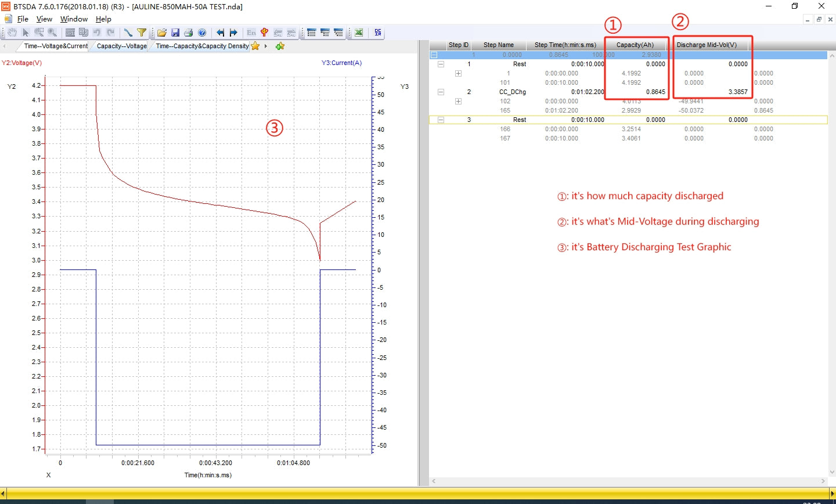Collapse step 1 Rest row
Viewport: 836px width, 504px height.
tap(441, 64)
